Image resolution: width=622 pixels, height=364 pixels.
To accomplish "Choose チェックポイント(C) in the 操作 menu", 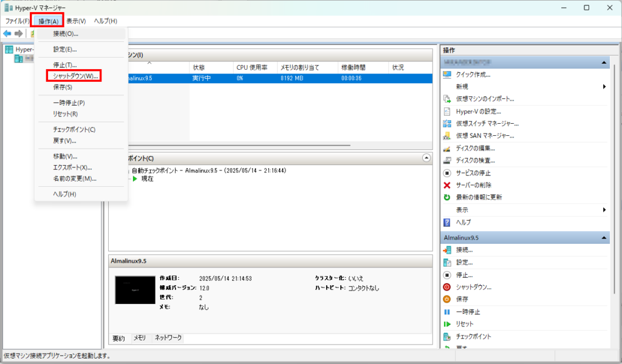I will [x=74, y=129].
